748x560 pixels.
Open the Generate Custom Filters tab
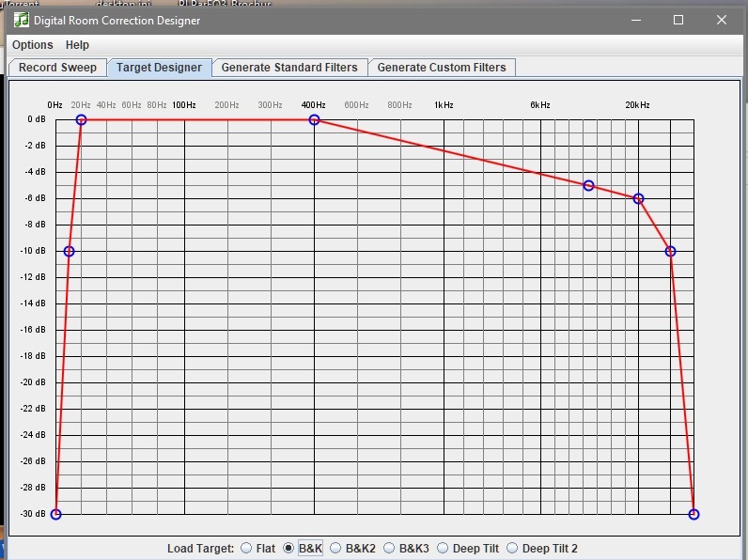[442, 68]
